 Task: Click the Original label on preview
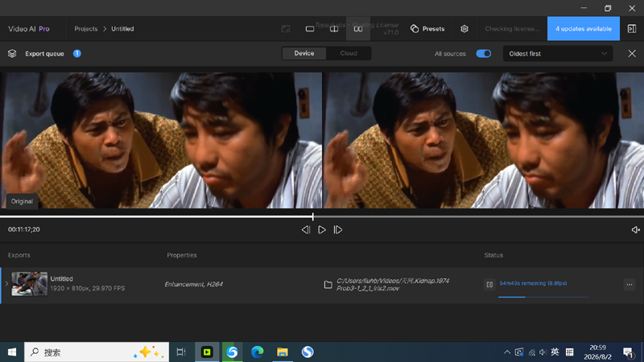tap(22, 201)
